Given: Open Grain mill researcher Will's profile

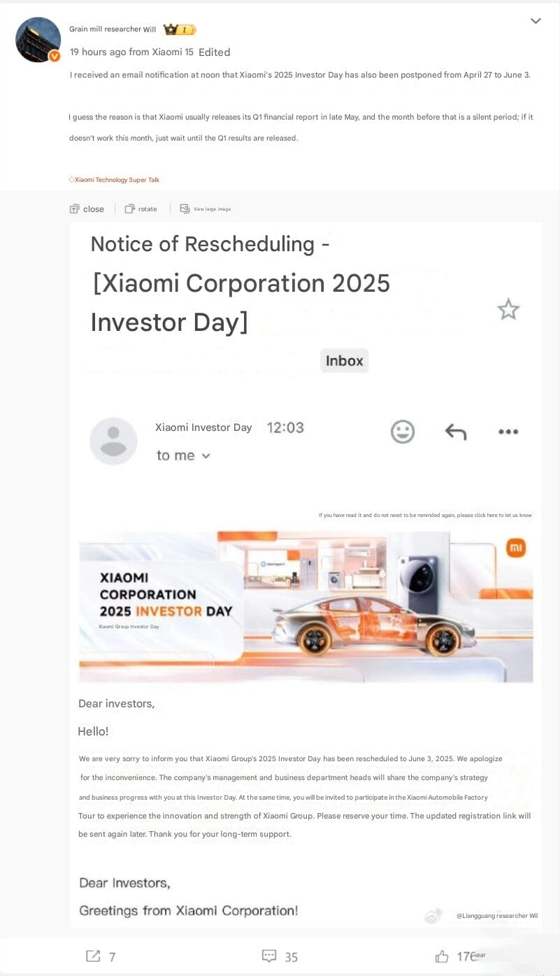Looking at the screenshot, I should pyautogui.click(x=113, y=29).
